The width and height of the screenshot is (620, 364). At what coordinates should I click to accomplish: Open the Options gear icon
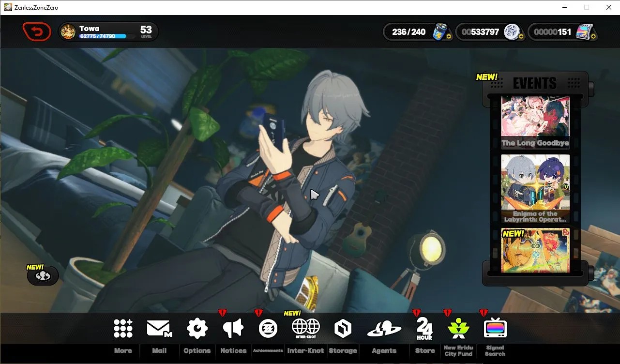pos(197,328)
